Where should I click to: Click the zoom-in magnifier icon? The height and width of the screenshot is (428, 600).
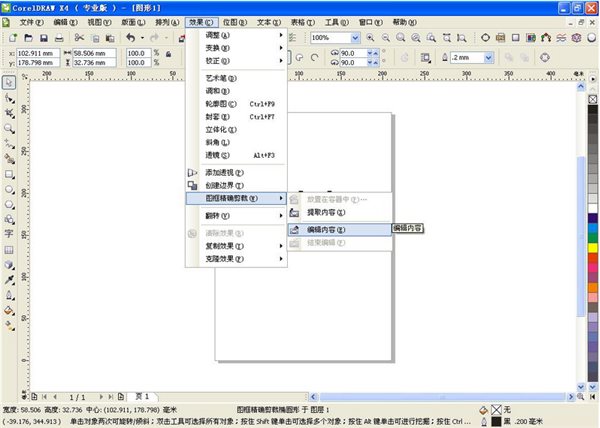click(371, 38)
